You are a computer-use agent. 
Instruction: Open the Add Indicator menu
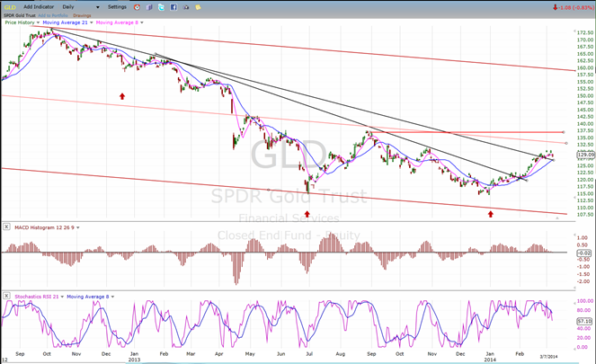coord(39,7)
